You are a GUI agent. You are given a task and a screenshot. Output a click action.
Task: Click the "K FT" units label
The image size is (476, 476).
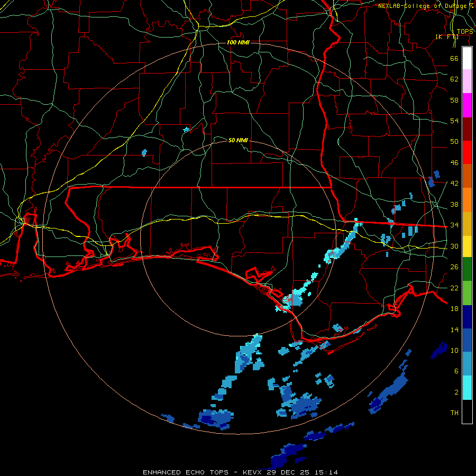447,36
